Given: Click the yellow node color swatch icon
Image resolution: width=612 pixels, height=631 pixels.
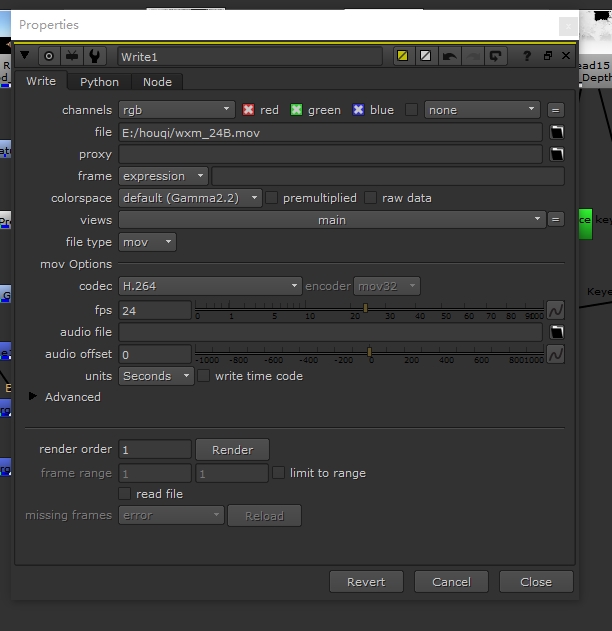Looking at the screenshot, I should (403, 56).
